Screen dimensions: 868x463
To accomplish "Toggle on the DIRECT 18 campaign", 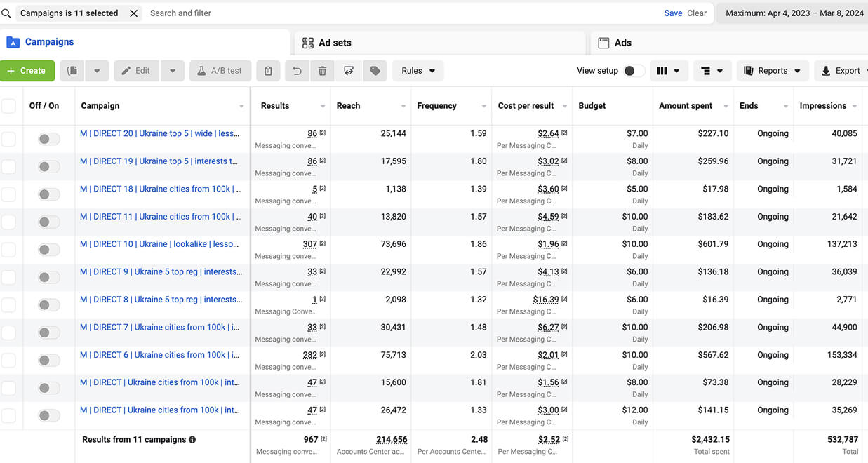I will pyautogui.click(x=48, y=194).
